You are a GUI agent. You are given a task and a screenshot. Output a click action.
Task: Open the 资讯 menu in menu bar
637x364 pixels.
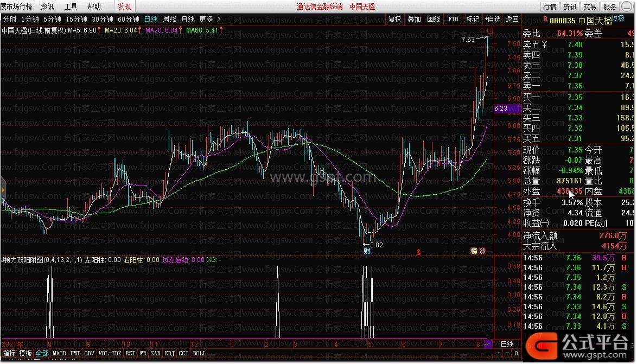click(48, 7)
